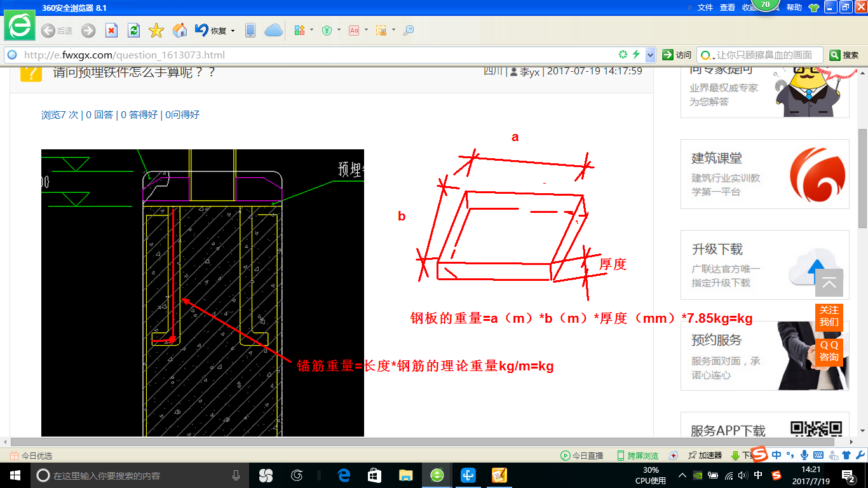Open the 查看 menu
Screen dimensions: 868x488
tap(728, 8)
